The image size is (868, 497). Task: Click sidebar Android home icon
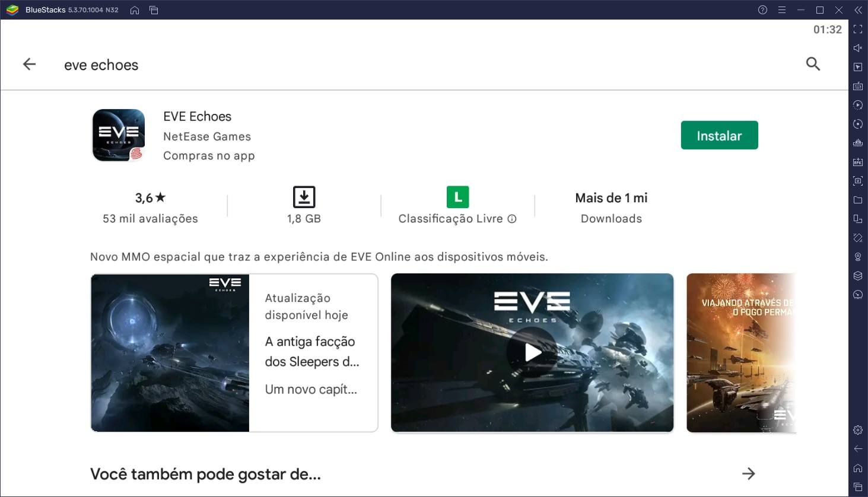click(x=858, y=468)
